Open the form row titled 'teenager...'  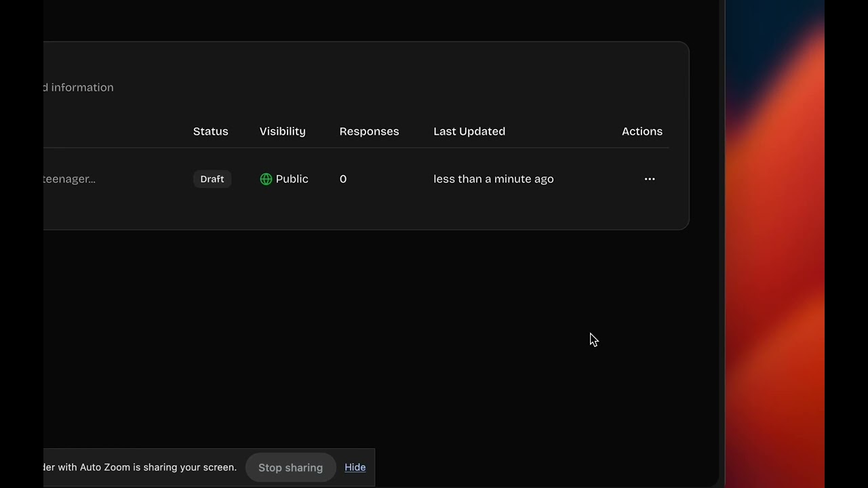point(69,179)
